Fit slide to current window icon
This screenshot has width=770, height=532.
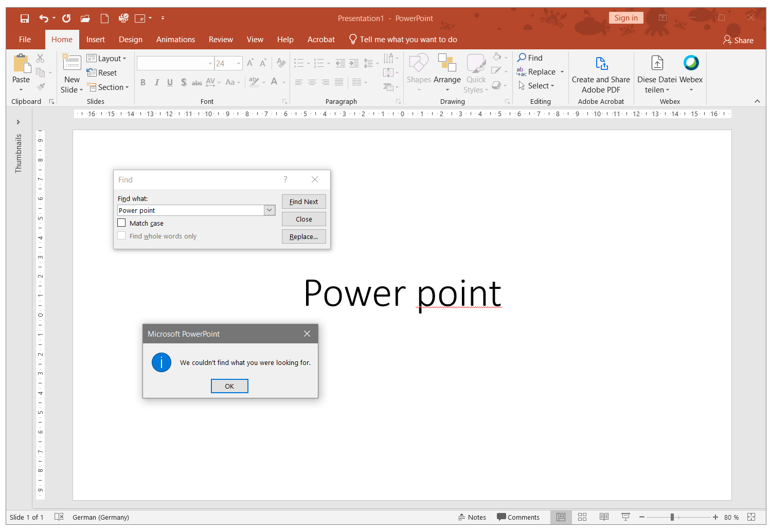[x=751, y=517]
